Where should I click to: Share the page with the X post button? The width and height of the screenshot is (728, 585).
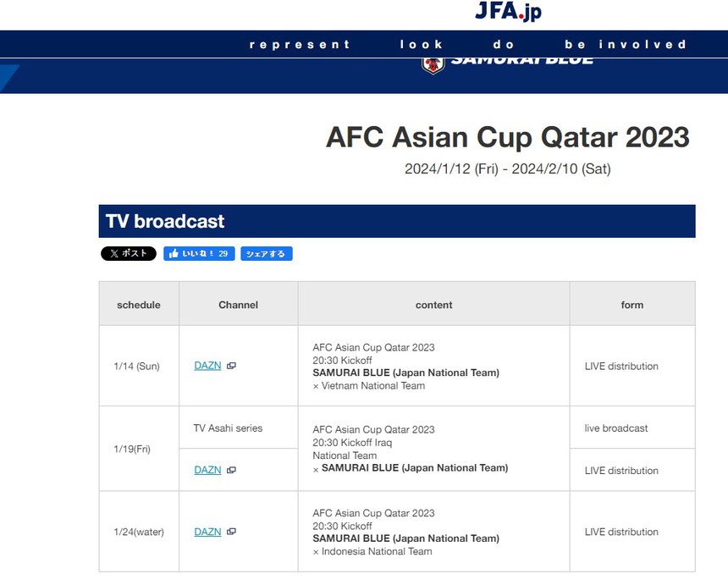[129, 253]
